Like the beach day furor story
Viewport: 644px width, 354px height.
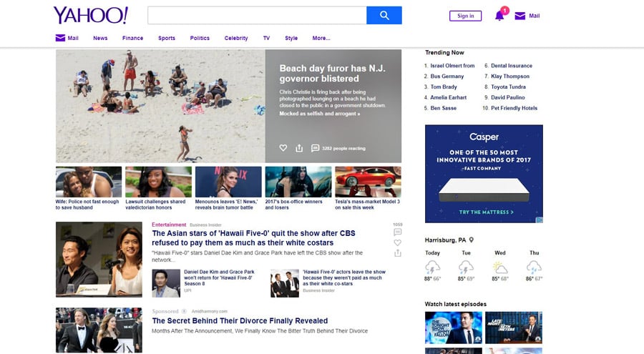coord(283,148)
